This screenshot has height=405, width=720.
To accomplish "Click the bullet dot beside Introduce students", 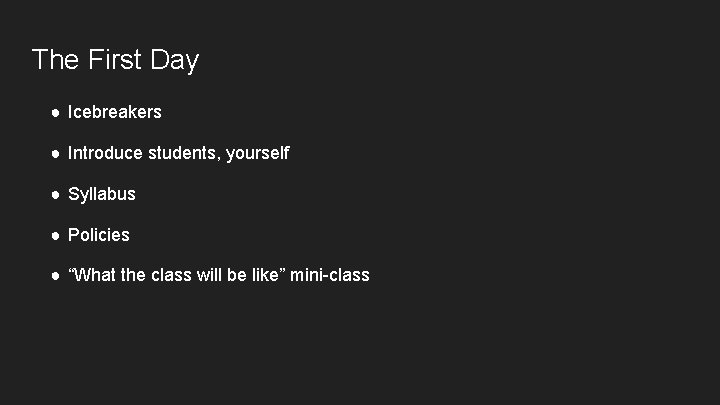I will (56, 154).
